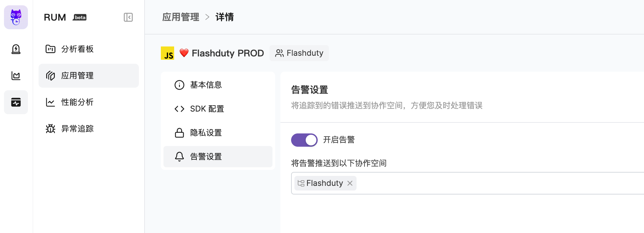
Task: Remove the Flashduty channel tag
Action: pos(350,183)
